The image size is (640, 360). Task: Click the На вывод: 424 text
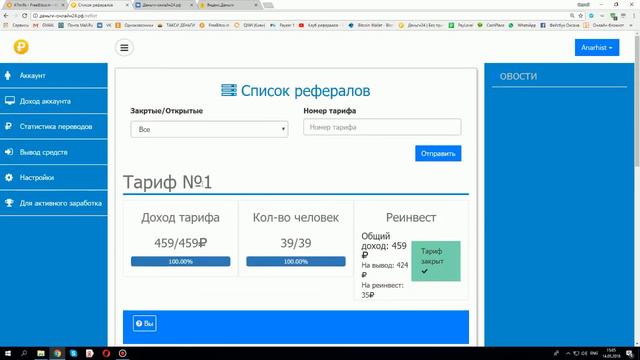tap(384, 269)
